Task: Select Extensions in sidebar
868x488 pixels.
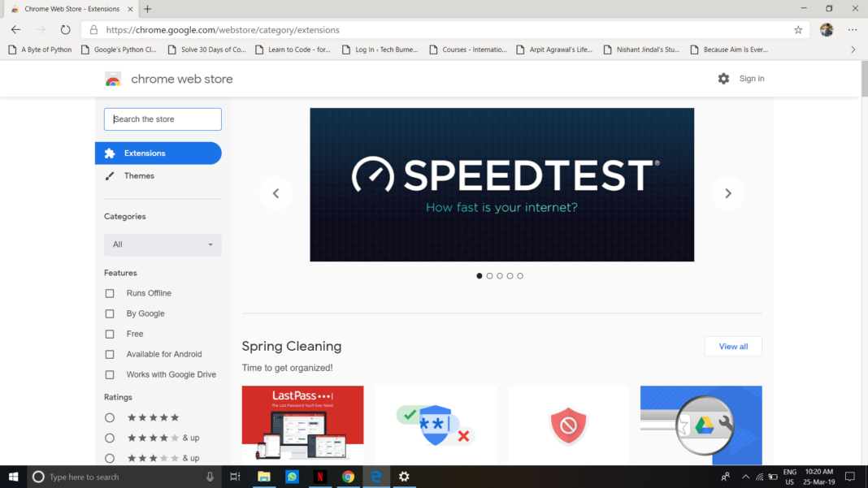Action: coord(158,153)
